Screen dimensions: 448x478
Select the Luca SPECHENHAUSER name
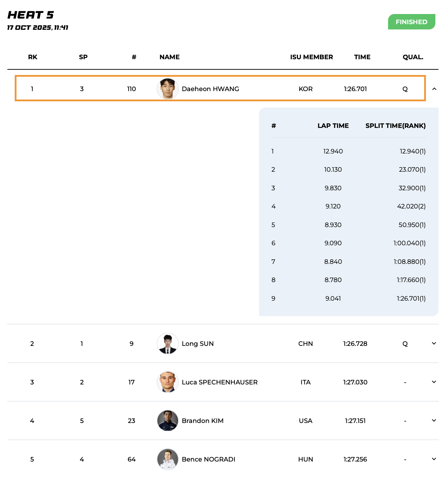pyautogui.click(x=219, y=382)
